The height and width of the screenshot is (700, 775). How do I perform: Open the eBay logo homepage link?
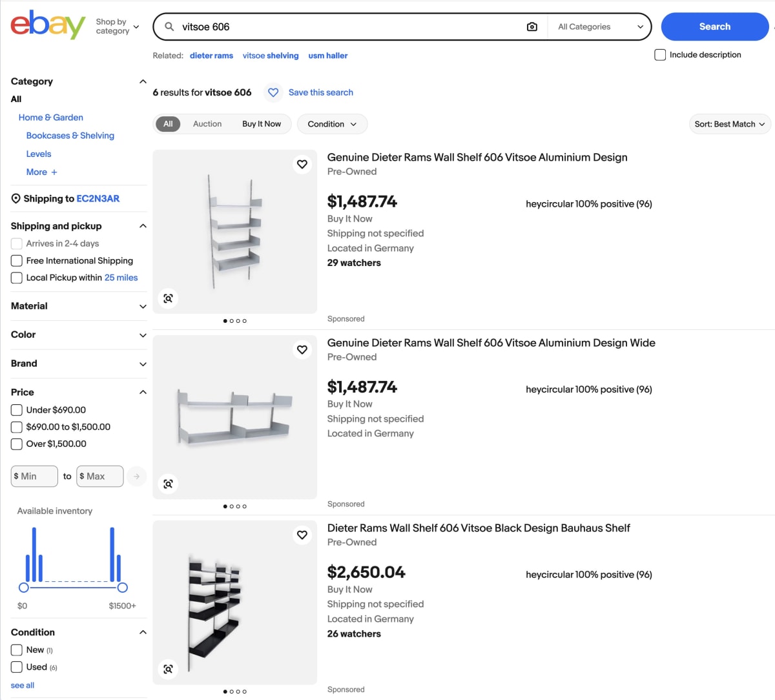(48, 25)
